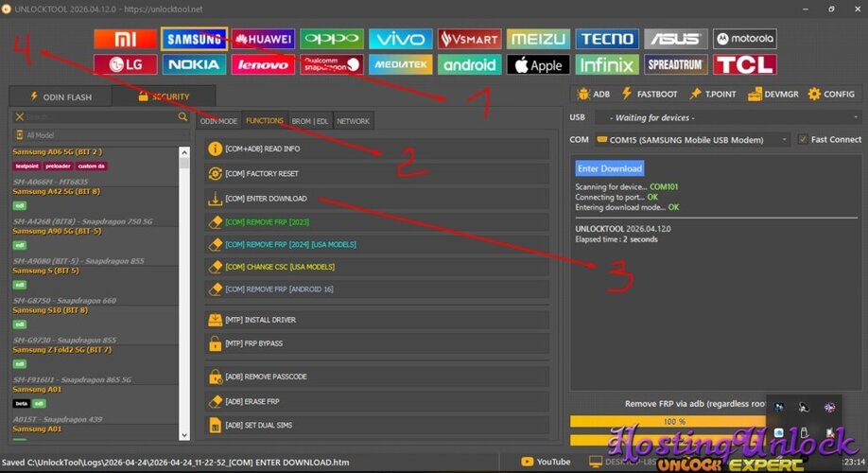
Task: Open the Fastboot tool
Action: (x=650, y=95)
